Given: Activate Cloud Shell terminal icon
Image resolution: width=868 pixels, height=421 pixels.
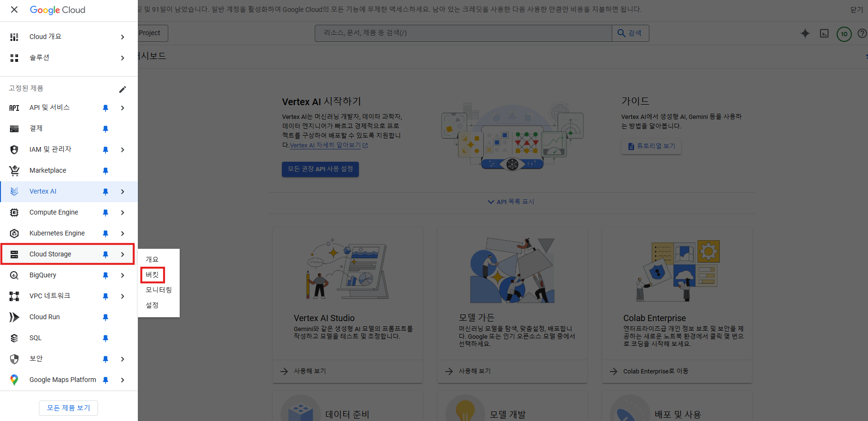Looking at the screenshot, I should point(824,33).
